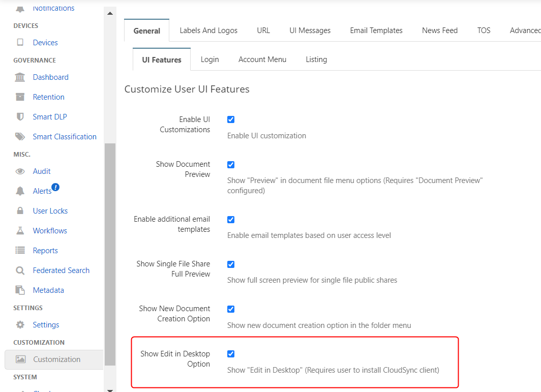
Task: Click the Smart DLP shield icon
Action: pos(20,117)
